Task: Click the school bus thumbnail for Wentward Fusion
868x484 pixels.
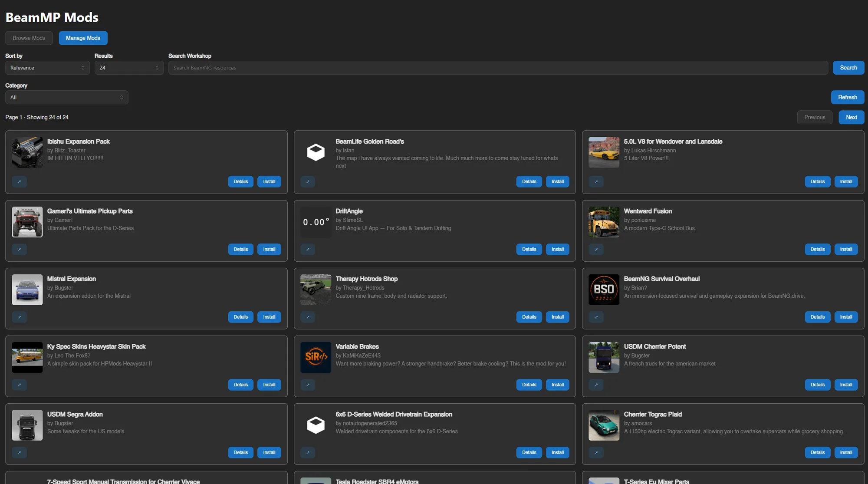Action: click(604, 222)
